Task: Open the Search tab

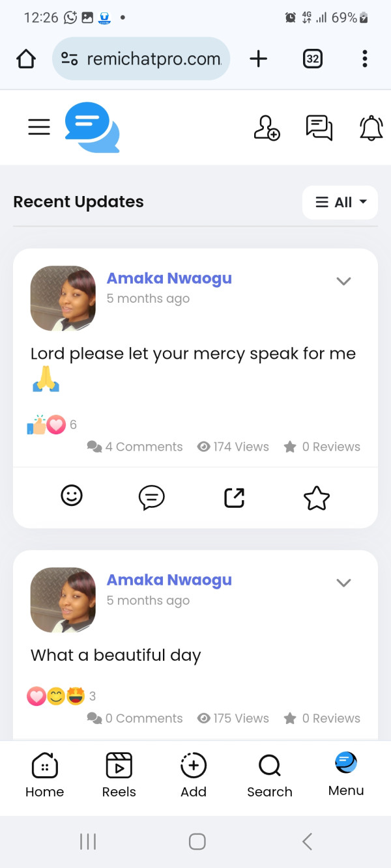Action: tap(269, 776)
